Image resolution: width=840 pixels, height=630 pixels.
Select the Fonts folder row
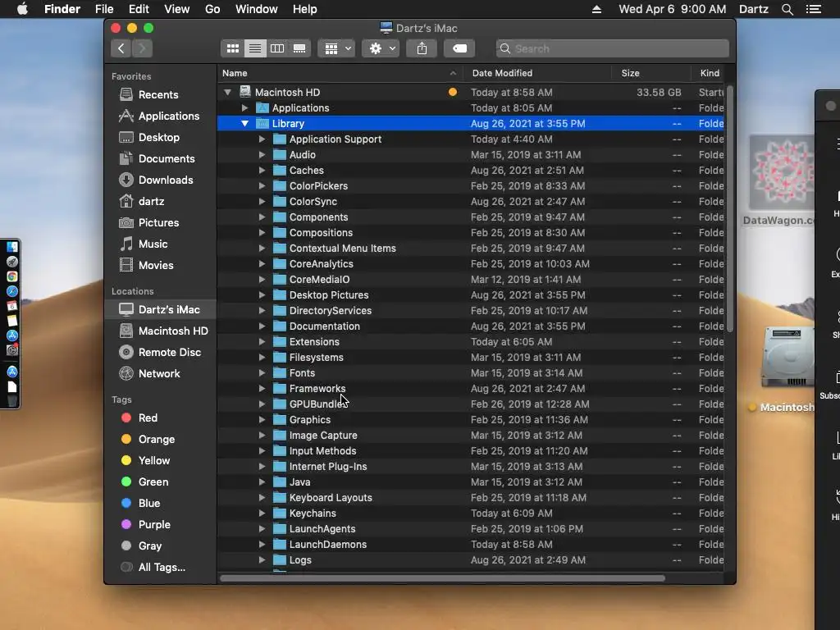pyautogui.click(x=470, y=373)
